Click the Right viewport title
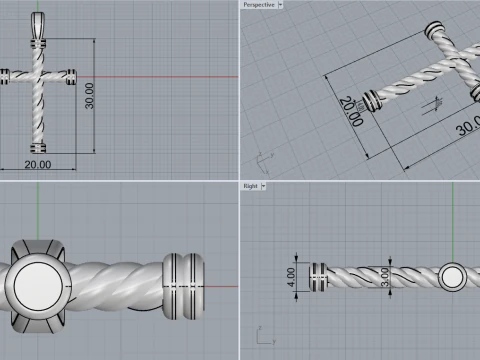480x360 pixels. 250,186
